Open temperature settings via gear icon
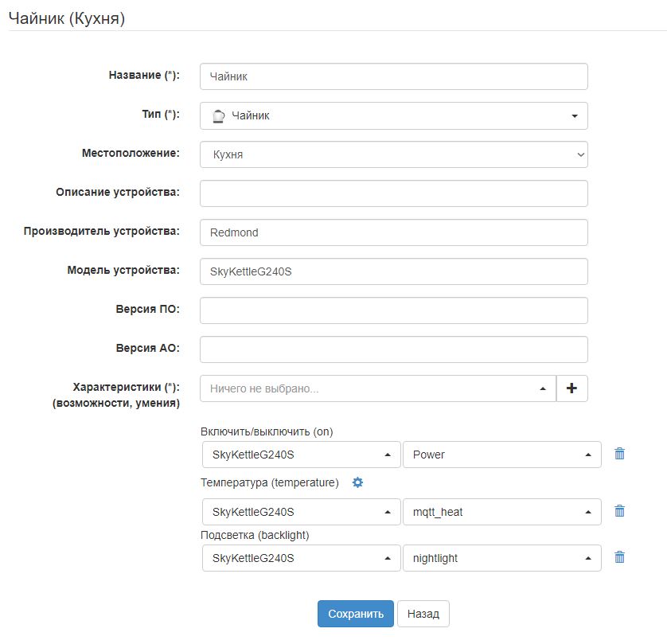The image size is (667, 644). click(359, 482)
